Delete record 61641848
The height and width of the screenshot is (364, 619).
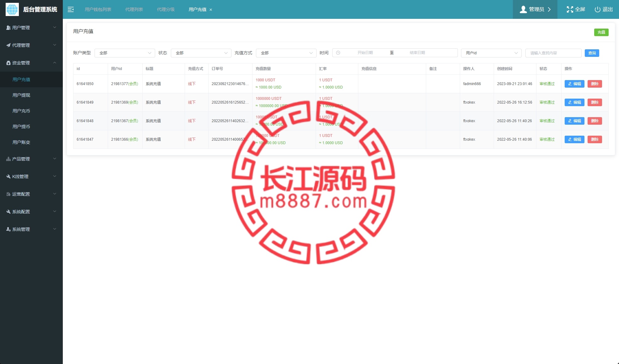pyautogui.click(x=595, y=121)
